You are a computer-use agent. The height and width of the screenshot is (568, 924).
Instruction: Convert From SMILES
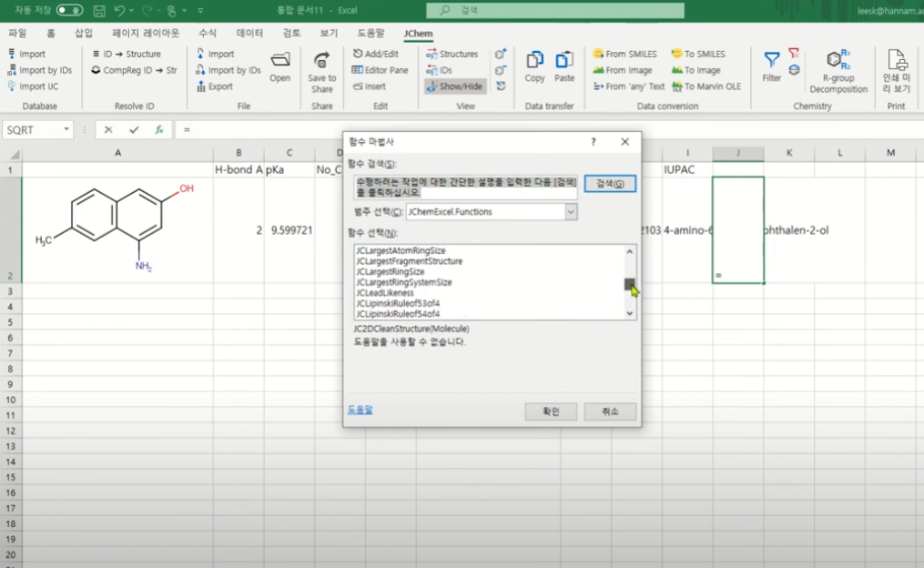click(624, 54)
